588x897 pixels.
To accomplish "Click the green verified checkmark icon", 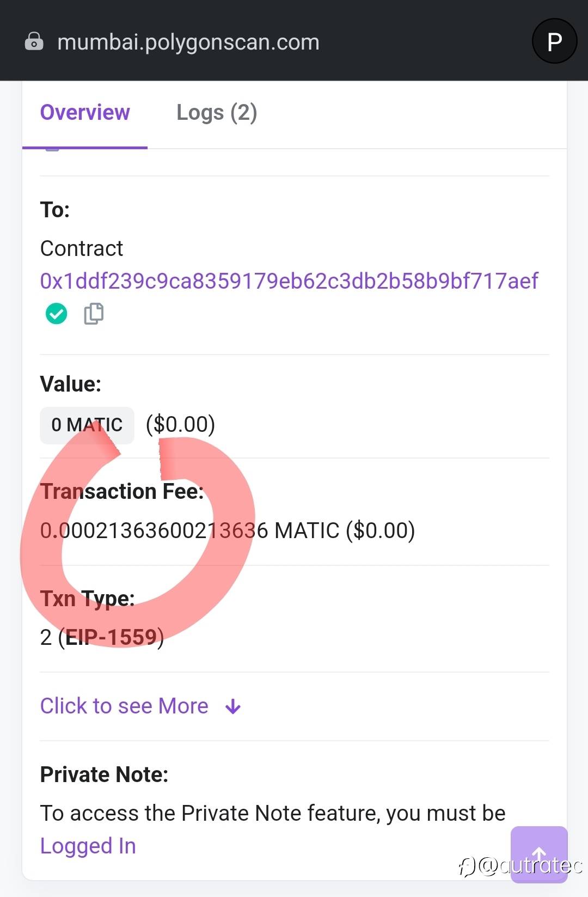I will (x=56, y=314).
